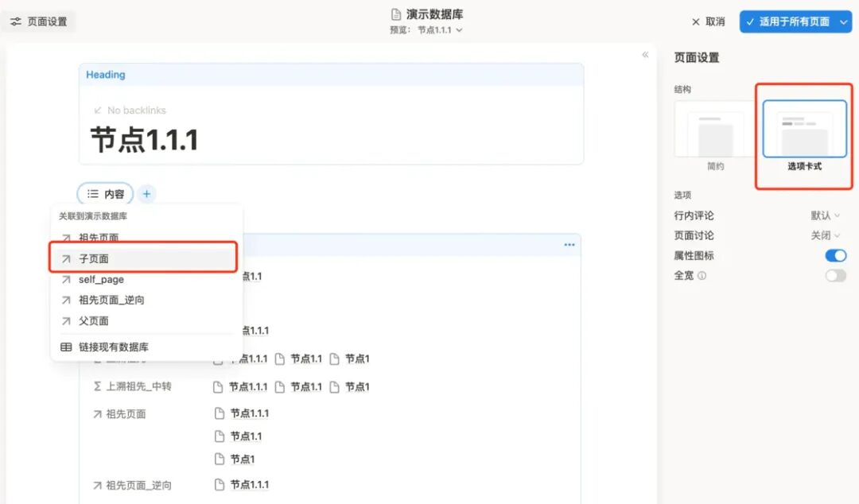Open the 行内评论 默认 dropdown
The image size is (859, 504).
pyautogui.click(x=825, y=216)
